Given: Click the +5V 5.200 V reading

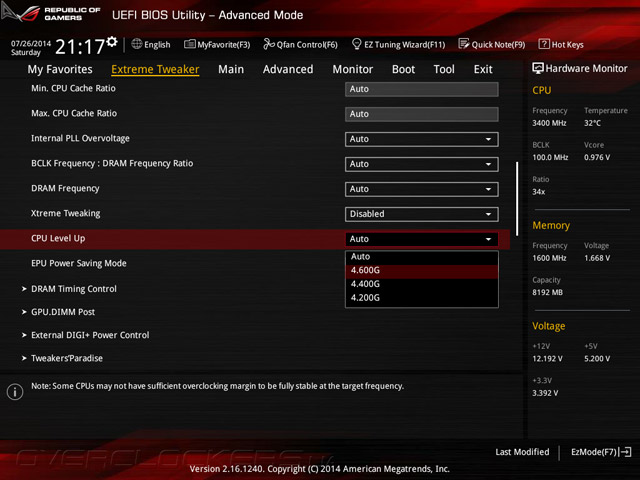Looking at the screenshot, I should click(x=597, y=359).
